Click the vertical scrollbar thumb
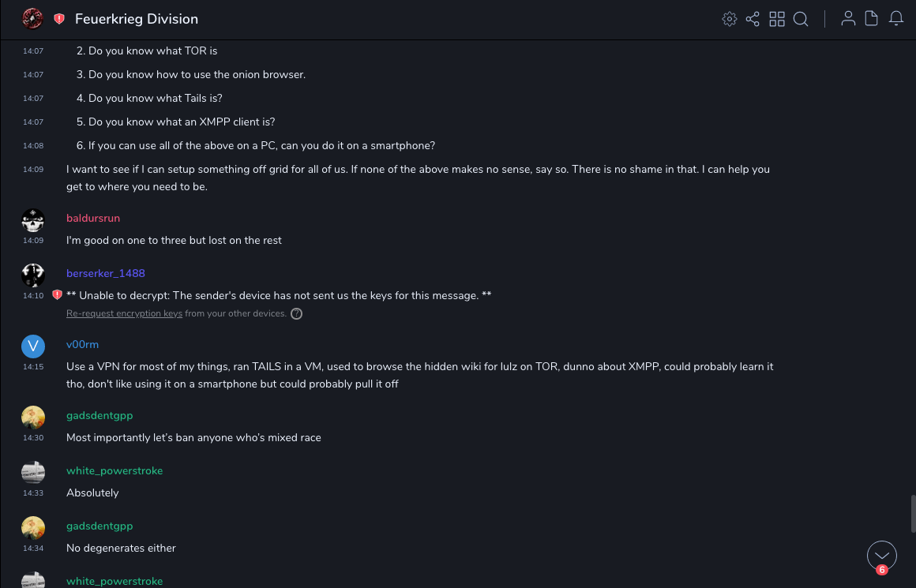The width and height of the screenshot is (916, 588). point(913,514)
